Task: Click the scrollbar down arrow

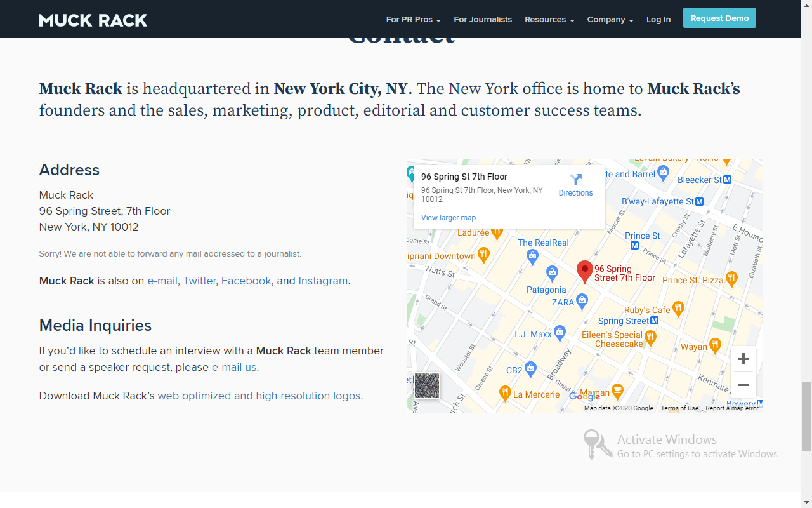Action: tap(807, 502)
